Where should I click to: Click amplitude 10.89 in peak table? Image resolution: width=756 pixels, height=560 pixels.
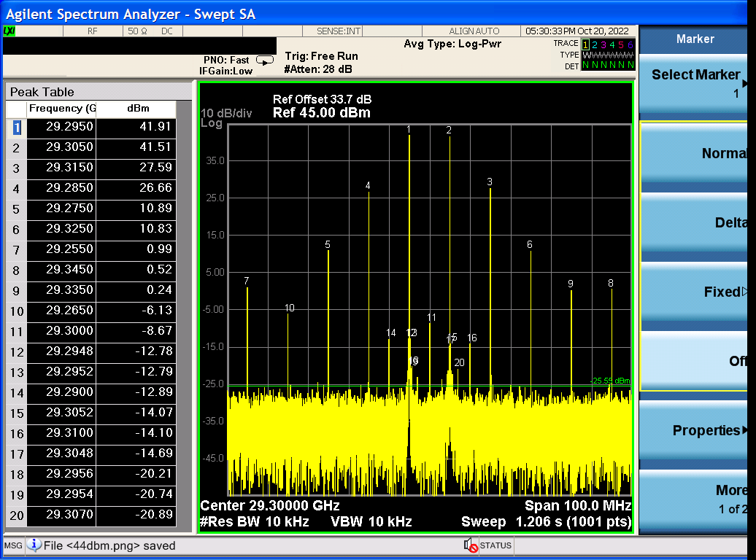tap(155, 208)
